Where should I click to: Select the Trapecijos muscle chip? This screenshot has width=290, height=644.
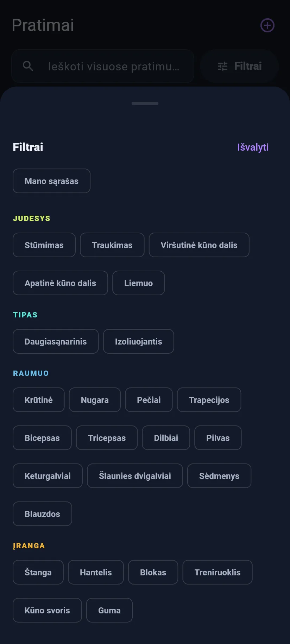(x=209, y=400)
